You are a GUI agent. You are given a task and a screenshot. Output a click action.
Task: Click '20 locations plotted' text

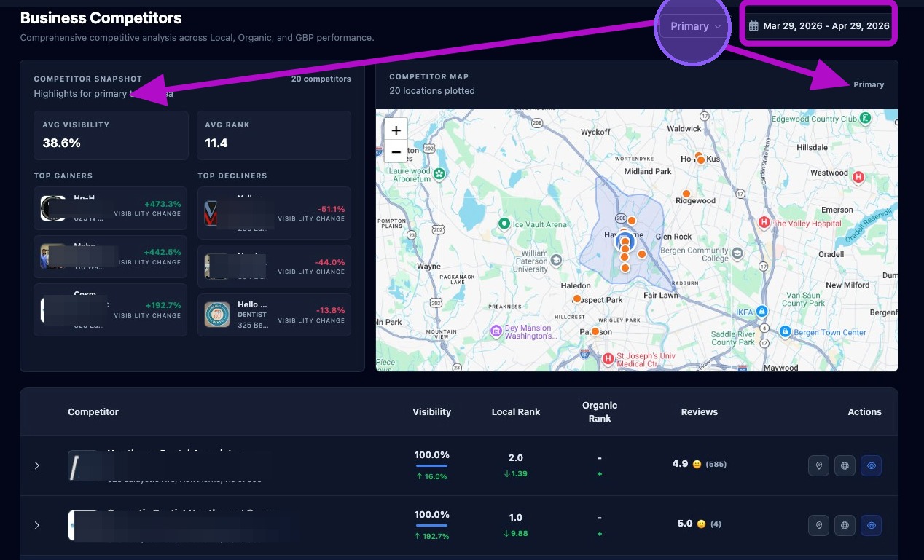tap(432, 91)
